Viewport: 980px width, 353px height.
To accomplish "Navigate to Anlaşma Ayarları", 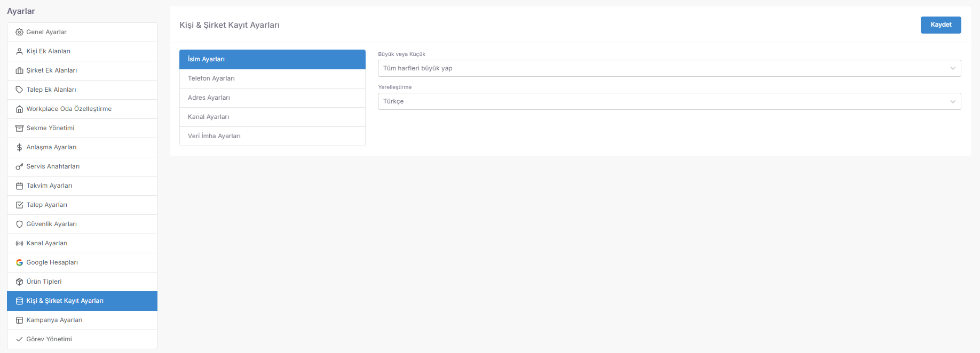I will [x=82, y=147].
